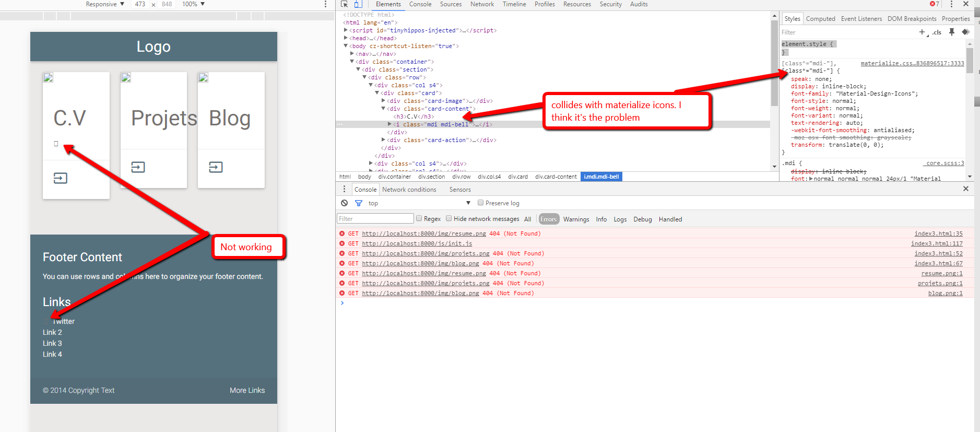Toggle device toolbar mode icon
The image size is (980, 432).
coord(358,4)
